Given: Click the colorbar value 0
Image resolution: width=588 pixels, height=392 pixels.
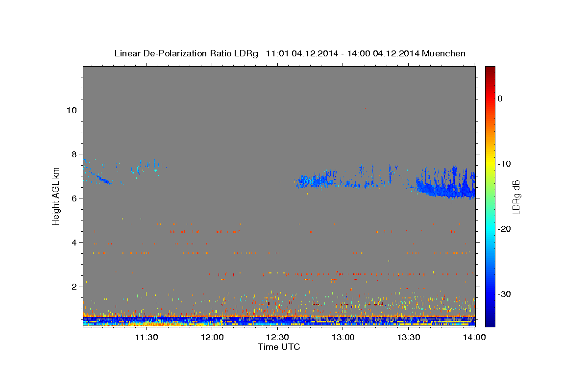Looking at the screenshot, I should point(500,98).
